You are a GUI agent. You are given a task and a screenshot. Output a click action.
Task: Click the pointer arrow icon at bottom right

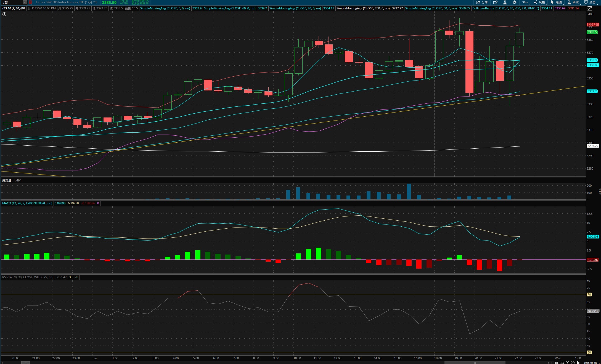pos(578,363)
